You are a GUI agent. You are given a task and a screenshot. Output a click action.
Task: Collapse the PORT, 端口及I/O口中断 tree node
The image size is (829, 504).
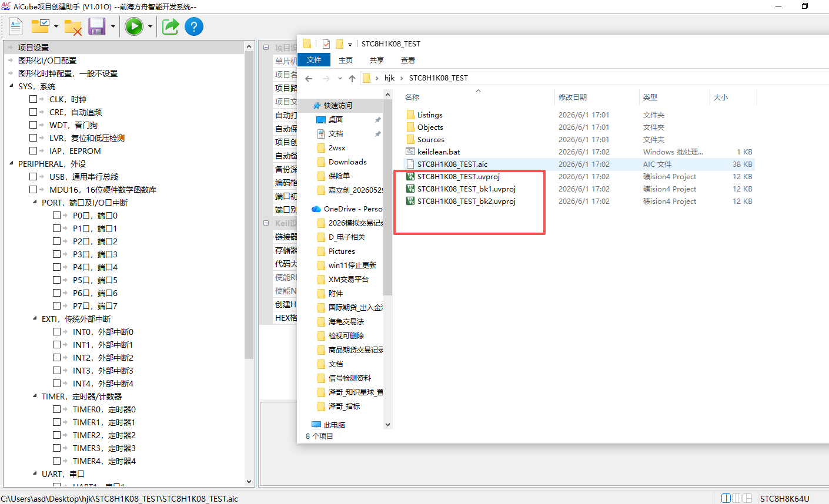click(x=35, y=202)
